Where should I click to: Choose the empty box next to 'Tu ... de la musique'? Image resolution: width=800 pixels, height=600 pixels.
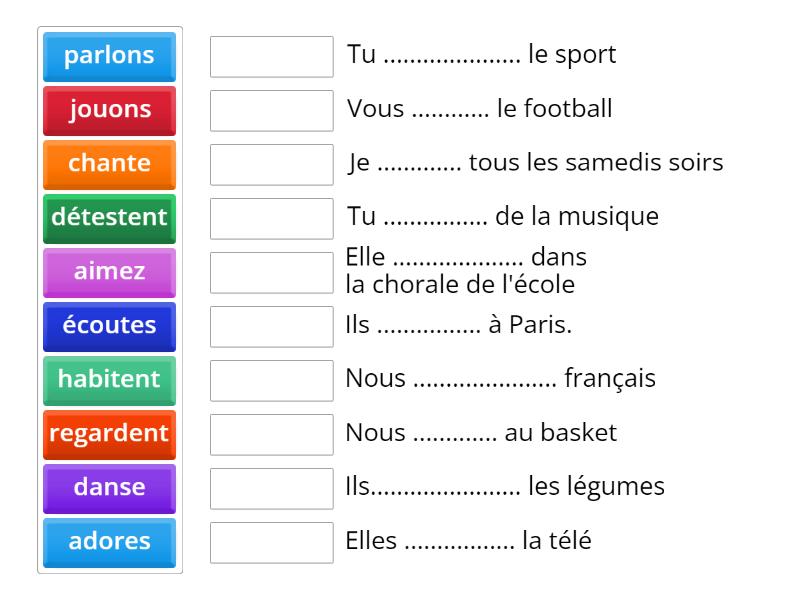(x=271, y=219)
